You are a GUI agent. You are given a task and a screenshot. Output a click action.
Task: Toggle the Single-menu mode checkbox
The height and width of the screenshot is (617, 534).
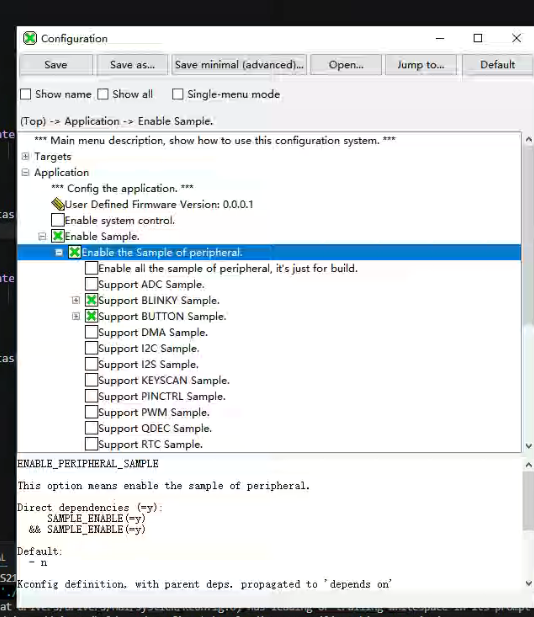click(177, 94)
